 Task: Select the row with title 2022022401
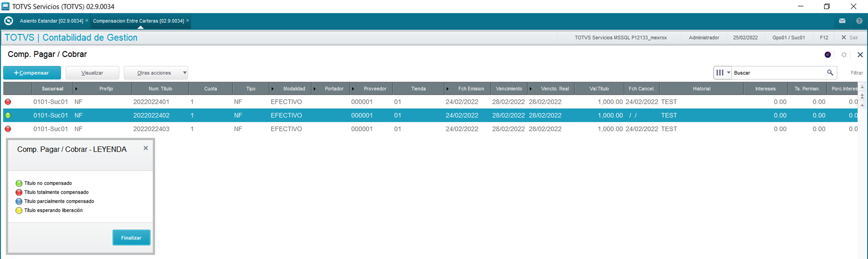pos(430,102)
